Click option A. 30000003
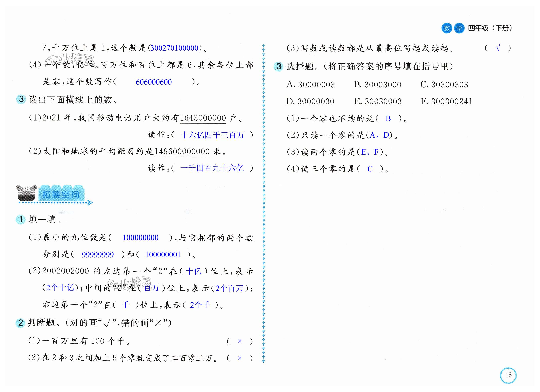The height and width of the screenshot is (392, 540). point(310,85)
